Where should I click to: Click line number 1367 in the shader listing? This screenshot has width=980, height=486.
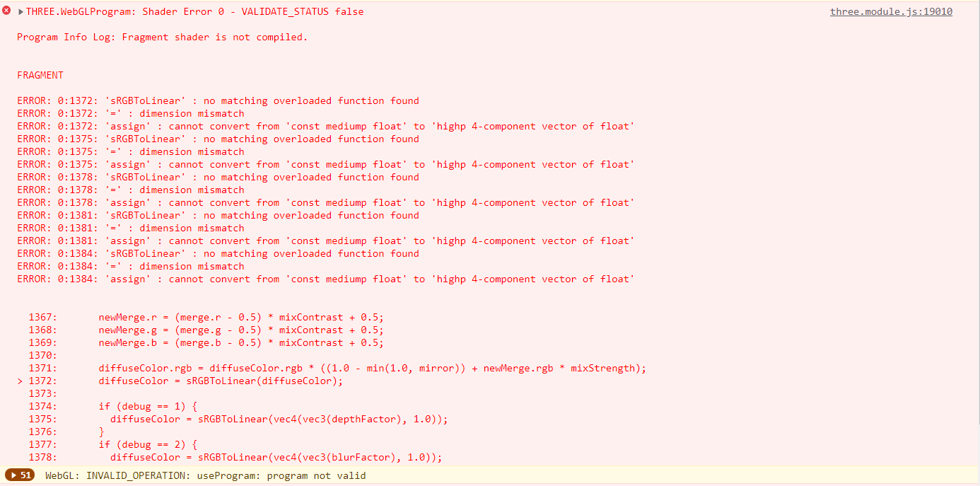[x=42, y=318]
